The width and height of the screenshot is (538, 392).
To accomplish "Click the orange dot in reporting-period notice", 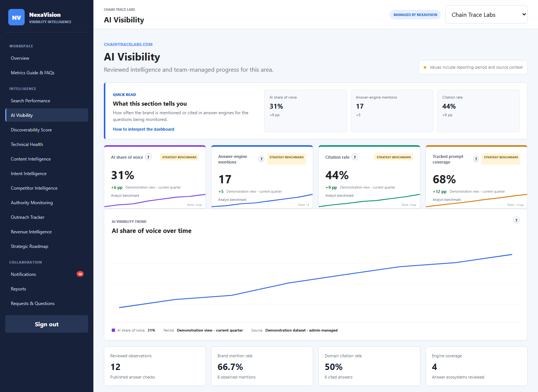I will coord(425,68).
